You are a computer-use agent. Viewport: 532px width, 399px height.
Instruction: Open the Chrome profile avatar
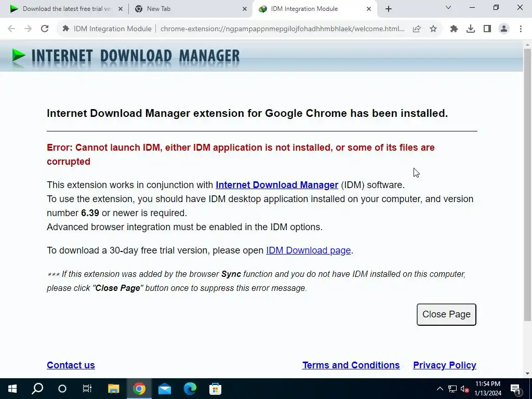pyautogui.click(x=504, y=29)
